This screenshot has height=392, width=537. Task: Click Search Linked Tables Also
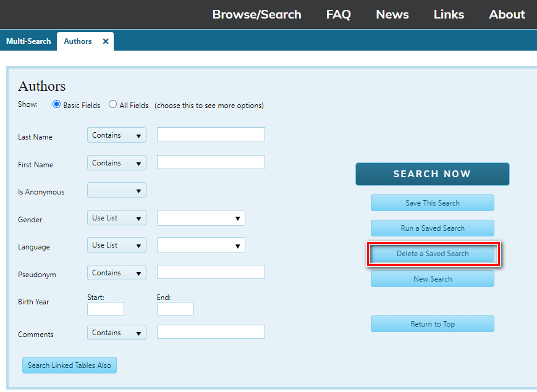[69, 365]
